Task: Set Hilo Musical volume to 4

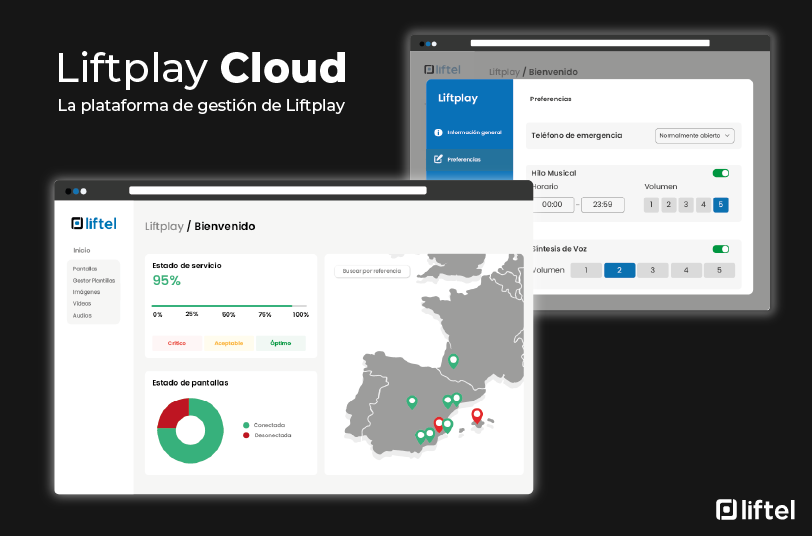Action: [x=703, y=205]
